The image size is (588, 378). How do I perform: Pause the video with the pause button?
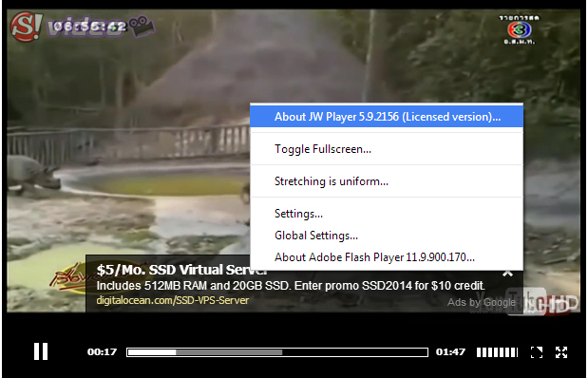[x=41, y=351]
